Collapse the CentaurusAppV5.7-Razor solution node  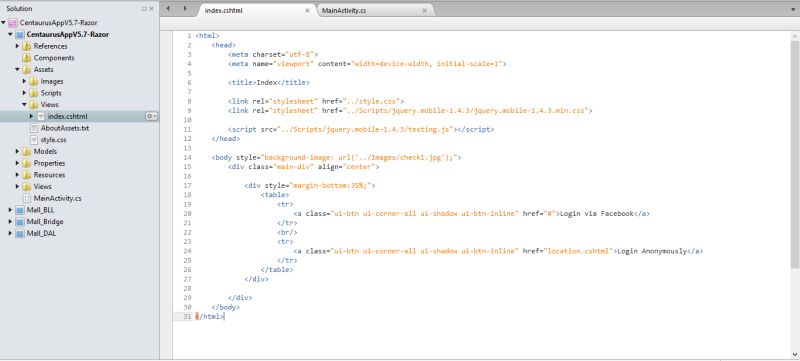point(4,23)
